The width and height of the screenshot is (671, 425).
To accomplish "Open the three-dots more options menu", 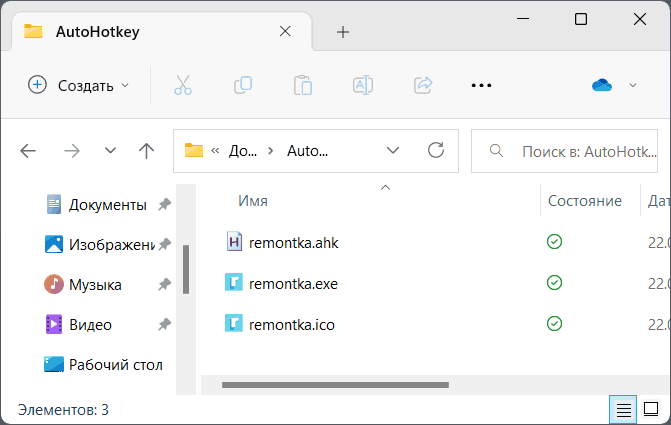I will [x=481, y=86].
